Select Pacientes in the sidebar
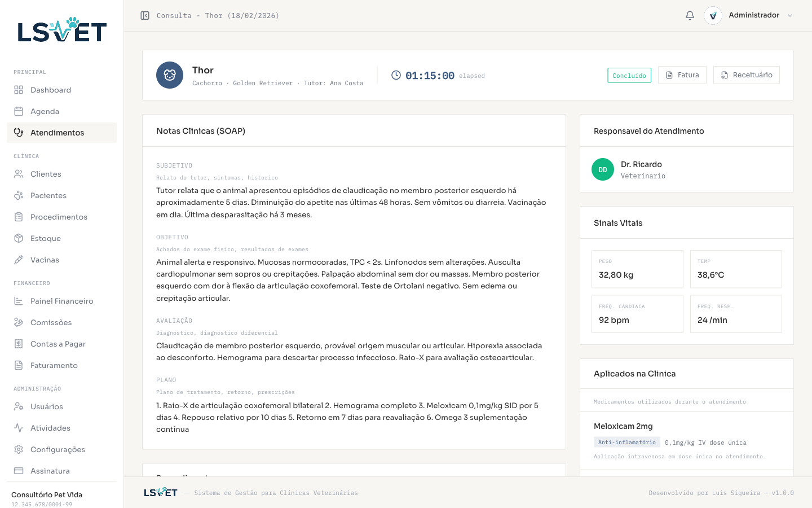Viewport: 812px width, 508px height. (x=48, y=195)
